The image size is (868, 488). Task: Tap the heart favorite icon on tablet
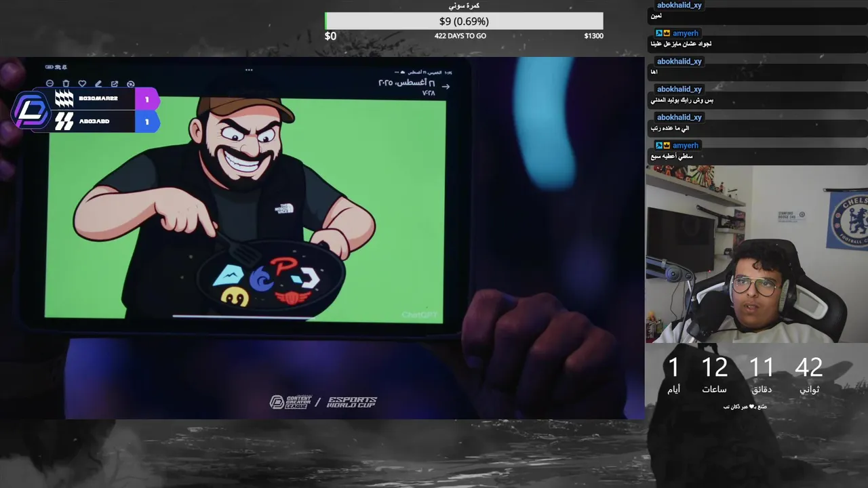pyautogui.click(x=82, y=84)
